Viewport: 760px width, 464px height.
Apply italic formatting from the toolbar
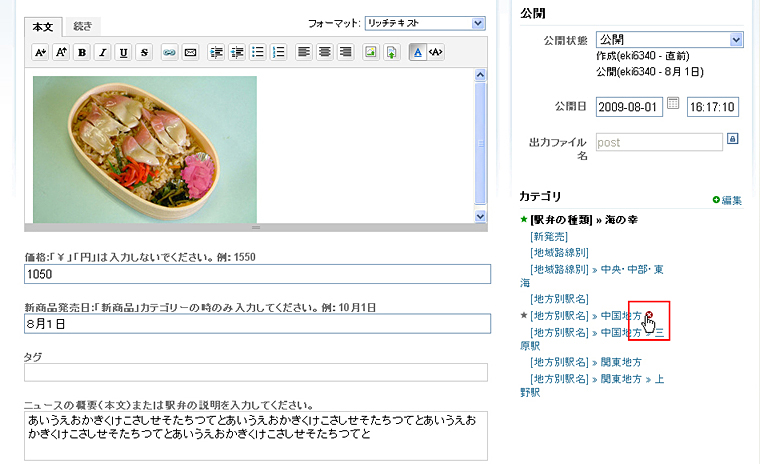pyautogui.click(x=102, y=52)
